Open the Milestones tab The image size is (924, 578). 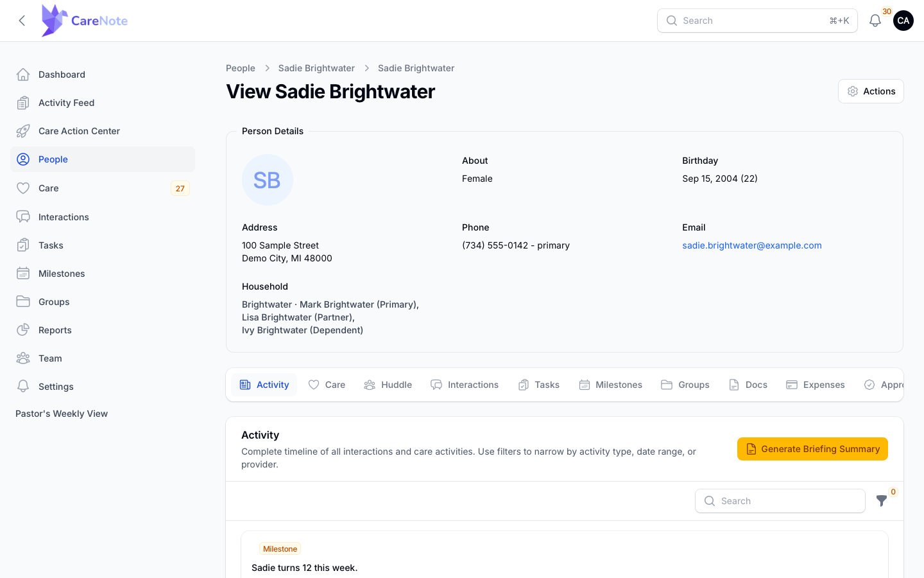[x=610, y=385]
